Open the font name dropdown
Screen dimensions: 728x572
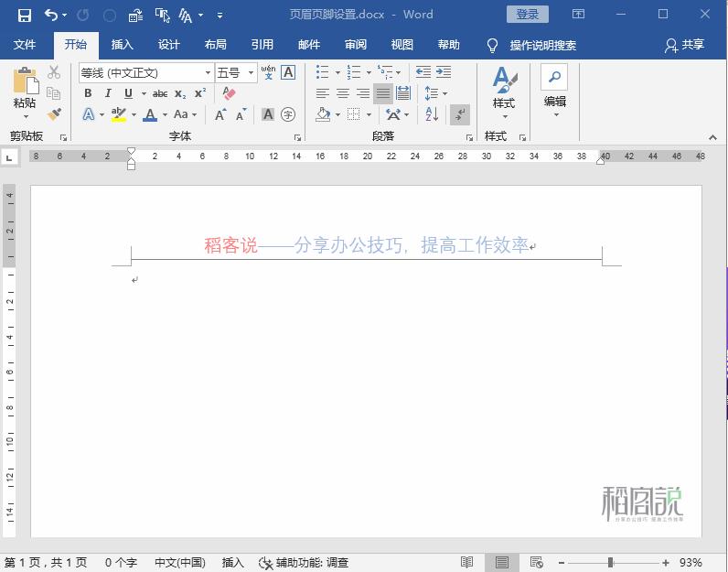pyautogui.click(x=209, y=72)
